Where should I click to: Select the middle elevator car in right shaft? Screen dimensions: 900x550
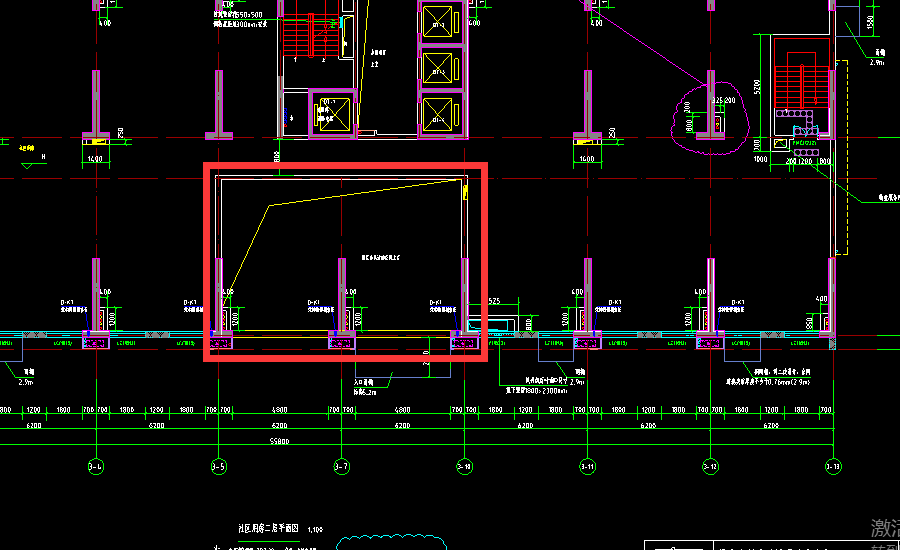[437, 68]
